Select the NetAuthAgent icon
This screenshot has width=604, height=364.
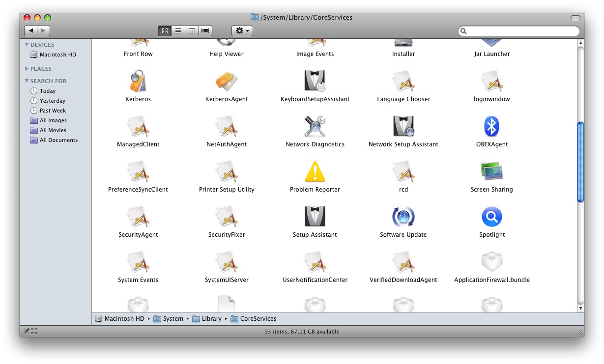[x=227, y=126]
